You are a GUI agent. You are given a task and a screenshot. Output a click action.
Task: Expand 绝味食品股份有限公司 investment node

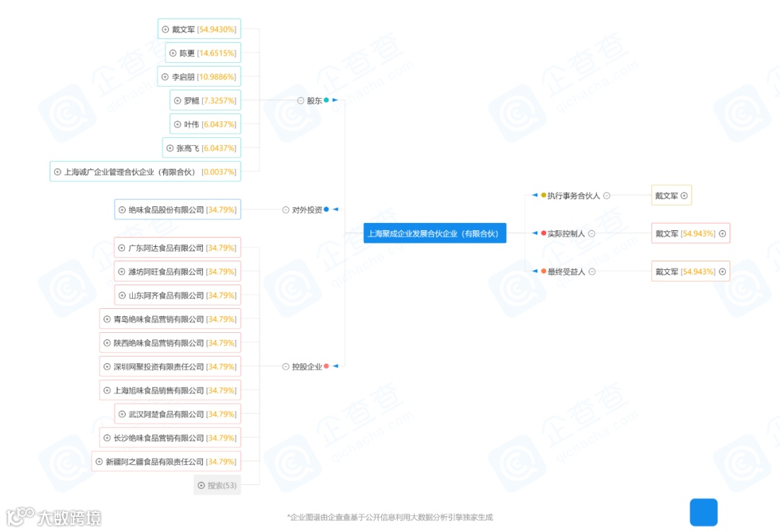[122, 210]
